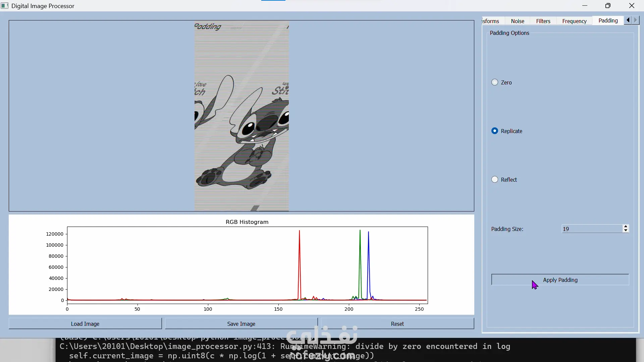Open the partially hidden Transforms tab

pyautogui.click(x=491, y=21)
